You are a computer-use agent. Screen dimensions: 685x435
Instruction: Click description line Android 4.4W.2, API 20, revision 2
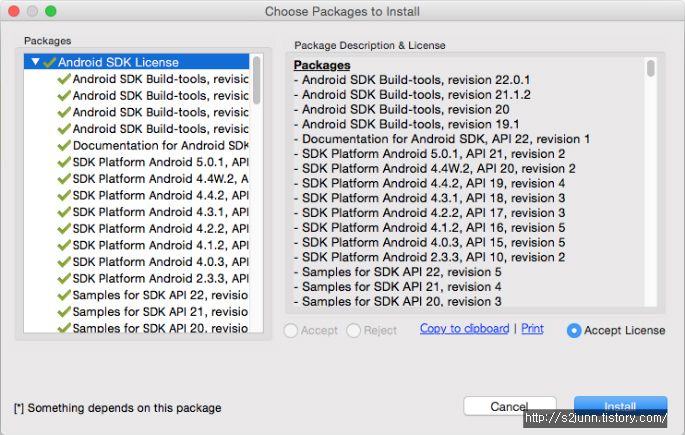click(x=435, y=169)
